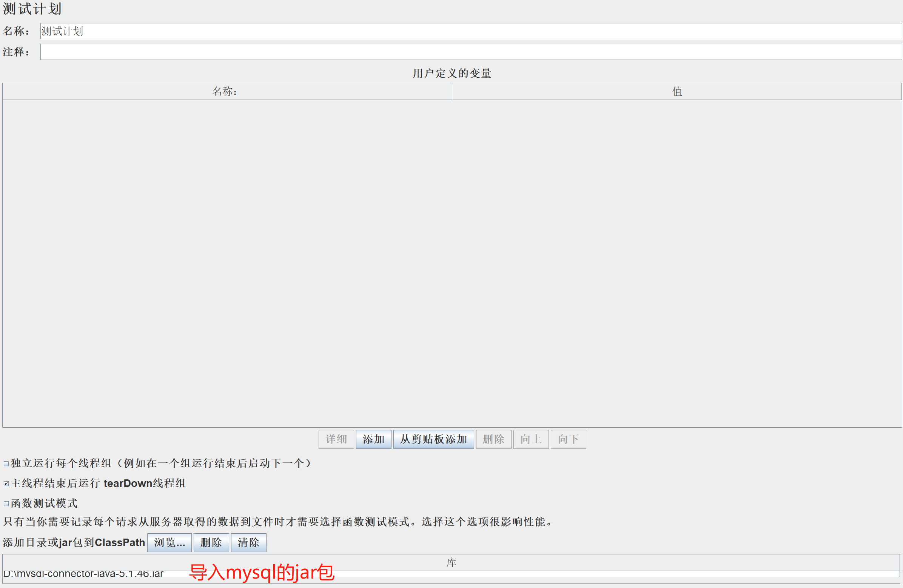
Task: Click the 库 library column header
Action: point(451,563)
